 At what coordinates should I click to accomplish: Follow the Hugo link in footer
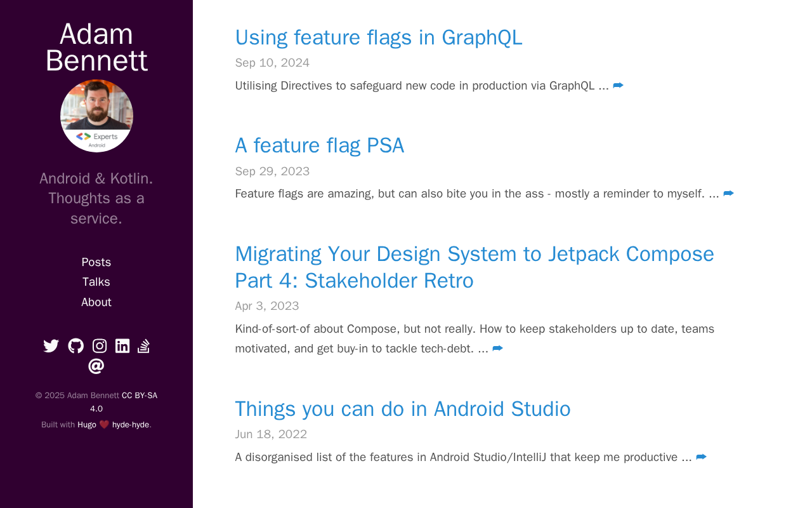tap(87, 425)
